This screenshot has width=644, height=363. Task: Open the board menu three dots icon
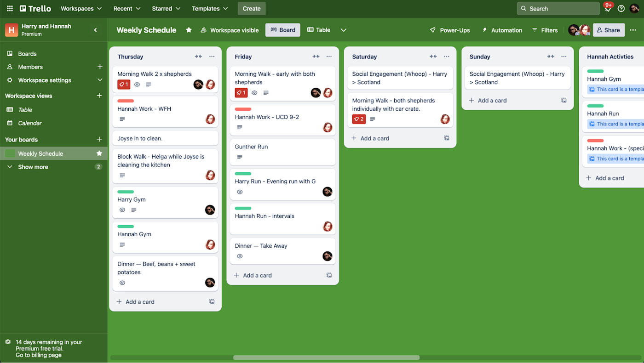tap(633, 30)
